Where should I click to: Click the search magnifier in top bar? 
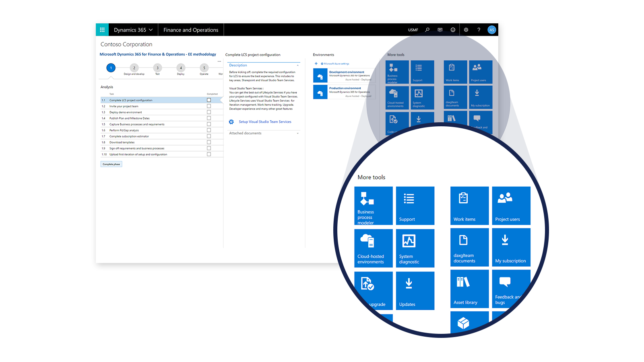tap(427, 30)
